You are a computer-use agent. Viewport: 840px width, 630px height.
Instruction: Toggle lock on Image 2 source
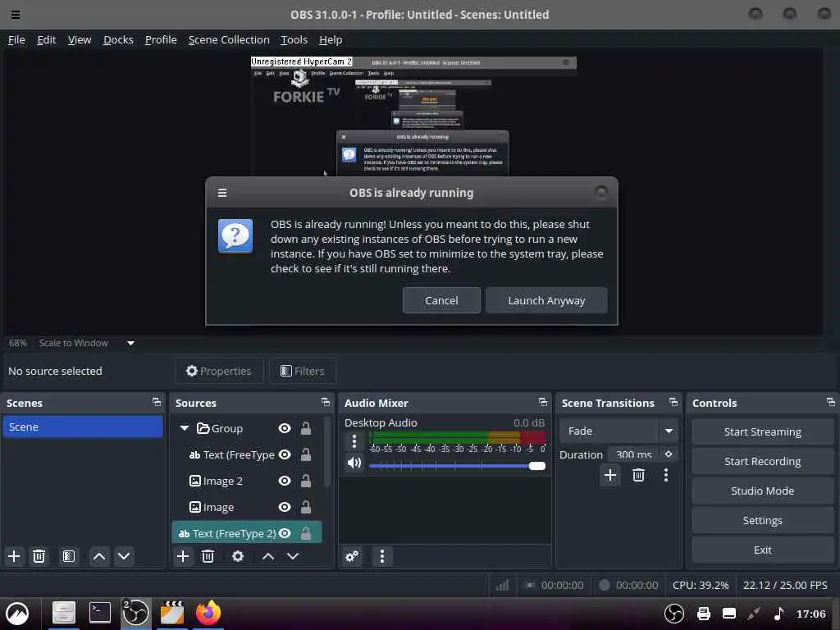pyautogui.click(x=306, y=481)
